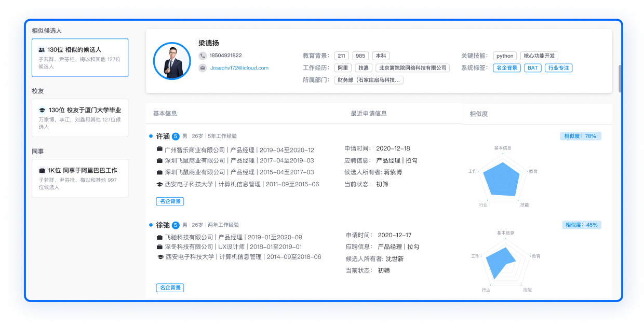Click the people icon in 相似的候选人 card
Image resolution: width=644 pixels, height=328 pixels.
tap(42, 50)
